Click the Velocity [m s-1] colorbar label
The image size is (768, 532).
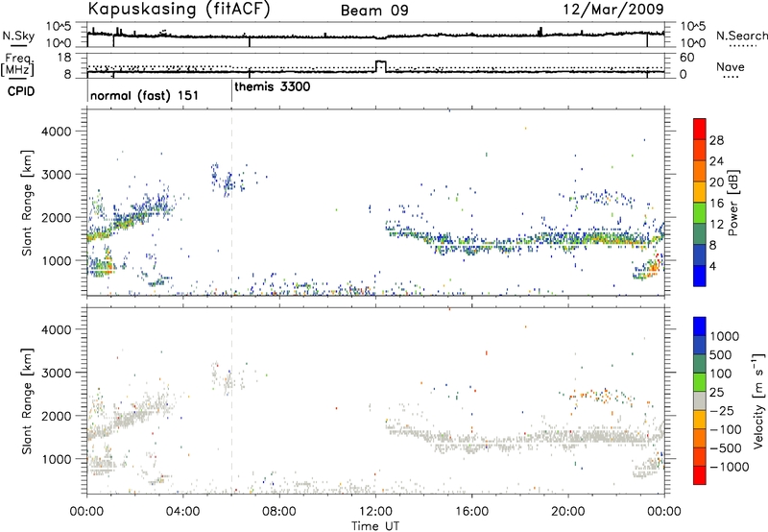click(x=758, y=400)
